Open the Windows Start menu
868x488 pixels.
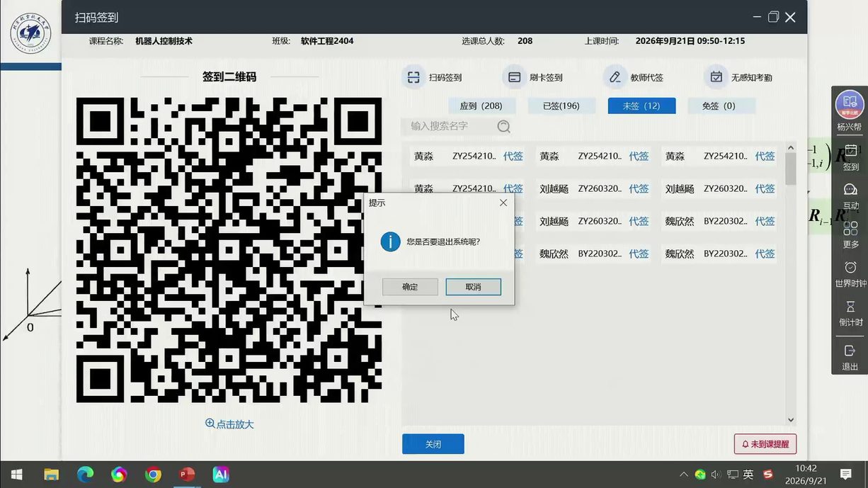coord(17,475)
